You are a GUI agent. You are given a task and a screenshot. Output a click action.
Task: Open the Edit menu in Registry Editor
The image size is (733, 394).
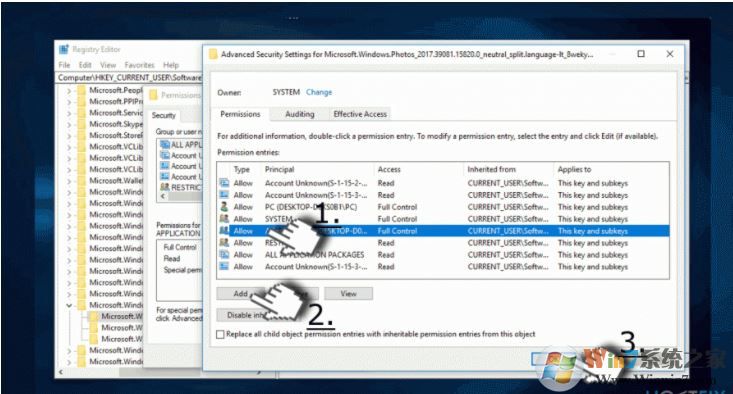pos(85,65)
